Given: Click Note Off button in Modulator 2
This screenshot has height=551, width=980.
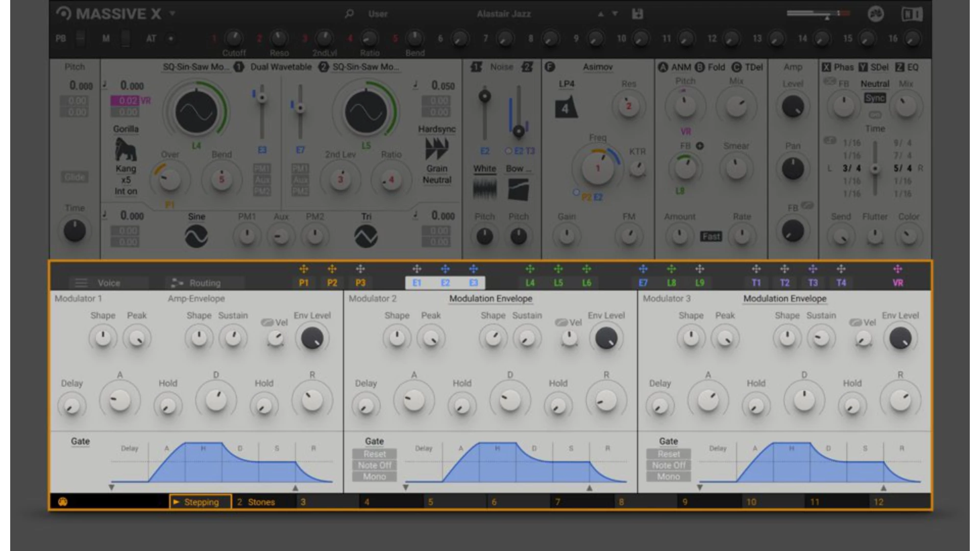Looking at the screenshot, I should (x=375, y=465).
